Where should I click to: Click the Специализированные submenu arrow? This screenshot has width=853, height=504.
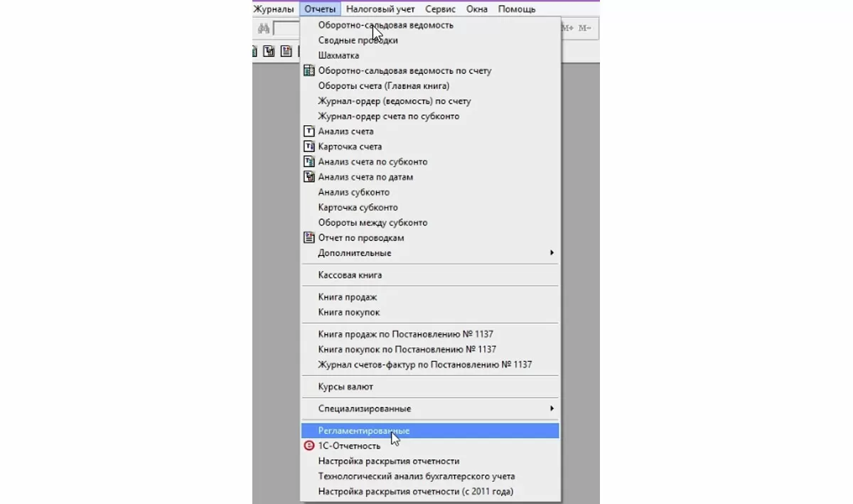tap(552, 409)
